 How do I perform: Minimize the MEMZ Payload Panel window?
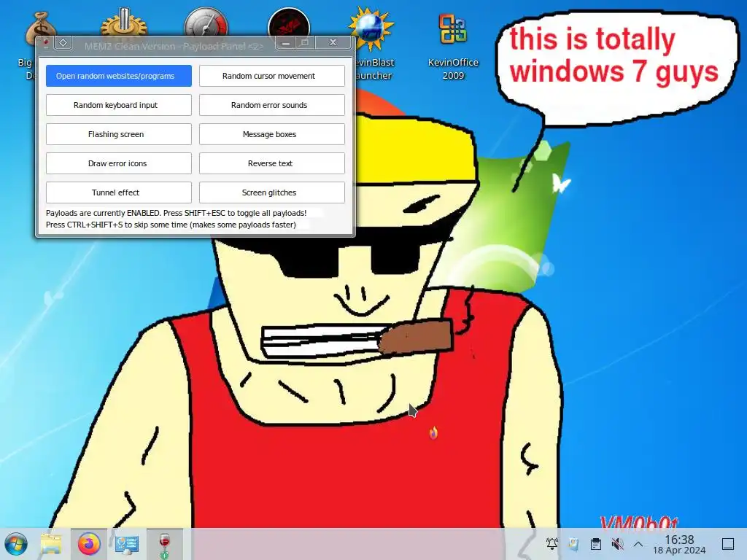286,43
